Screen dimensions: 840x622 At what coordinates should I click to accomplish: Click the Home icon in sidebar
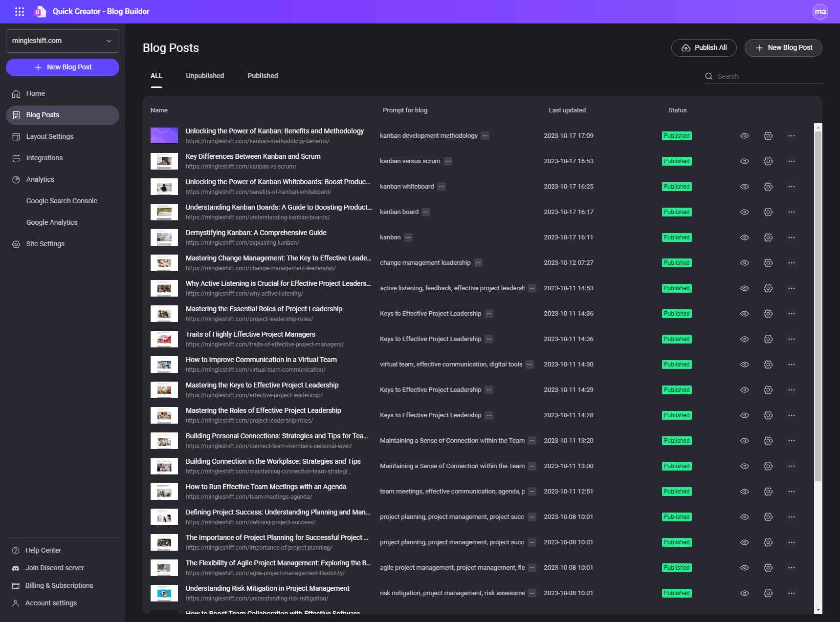tap(16, 93)
